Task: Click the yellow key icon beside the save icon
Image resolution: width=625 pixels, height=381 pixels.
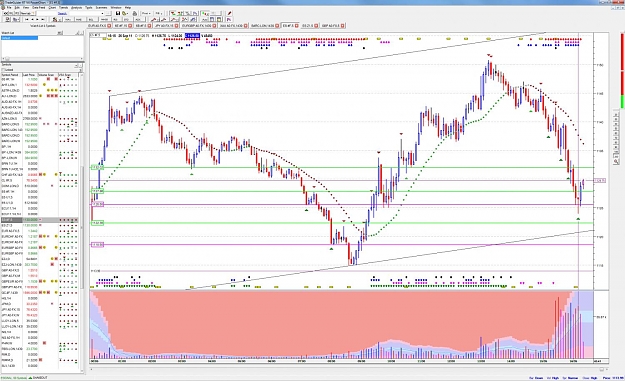Action: pos(124,14)
